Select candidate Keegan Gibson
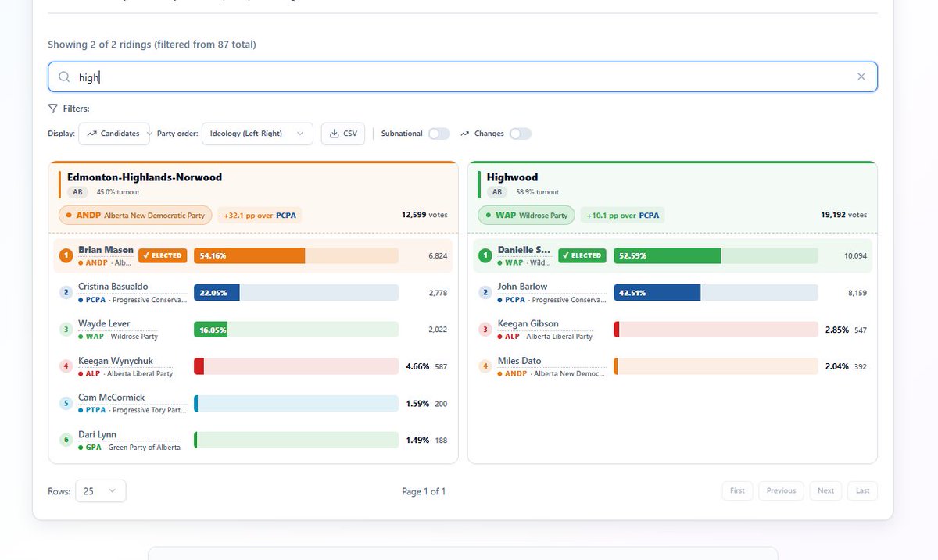The image size is (938, 560). pyautogui.click(x=528, y=323)
